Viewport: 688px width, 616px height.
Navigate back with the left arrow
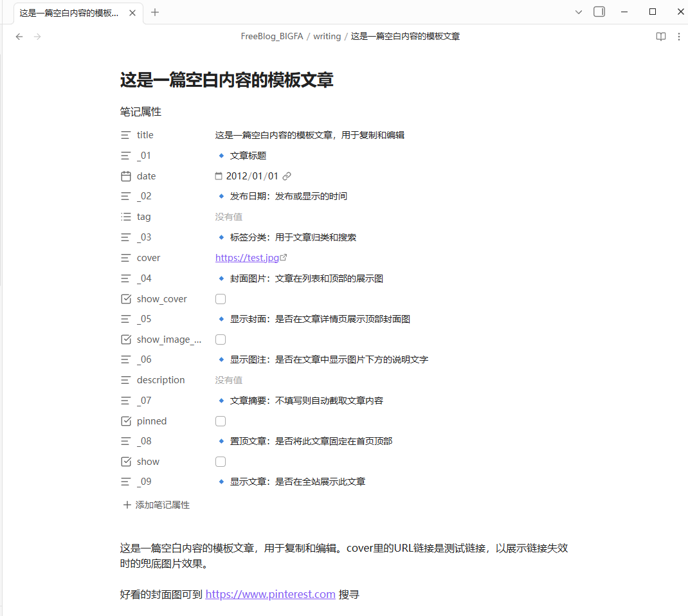click(19, 37)
